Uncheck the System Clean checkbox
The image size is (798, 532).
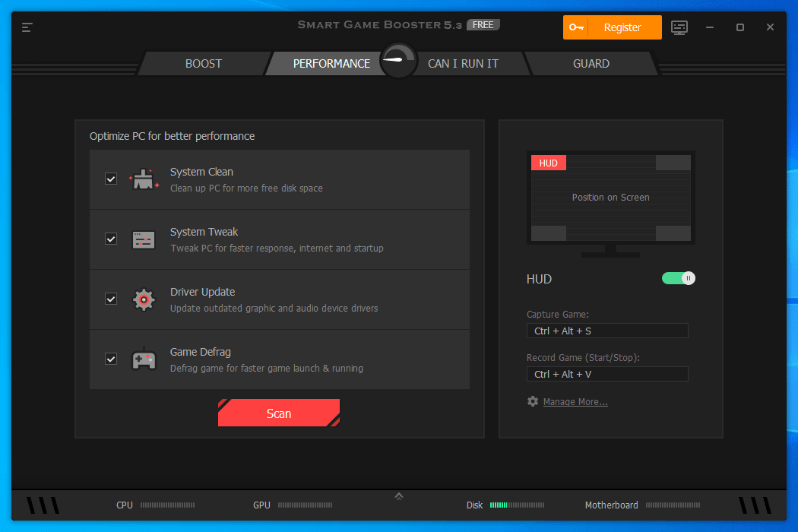coord(111,179)
